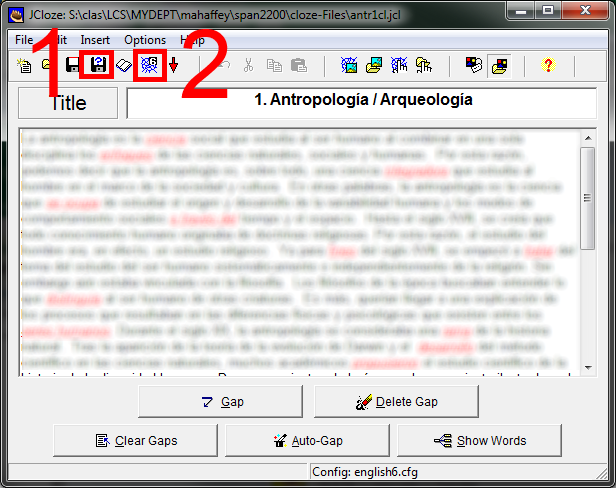Click the yellow question mark help icon
The height and width of the screenshot is (488, 616).
point(547,66)
